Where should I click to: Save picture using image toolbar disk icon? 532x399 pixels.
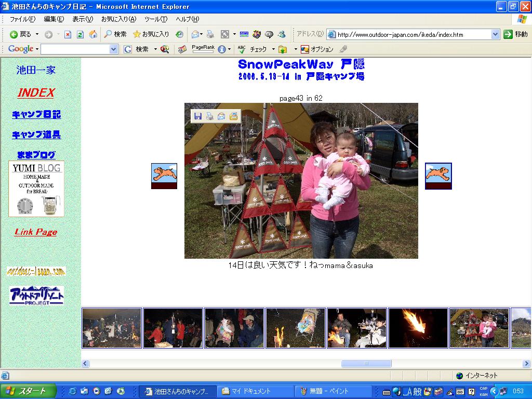coord(198,116)
